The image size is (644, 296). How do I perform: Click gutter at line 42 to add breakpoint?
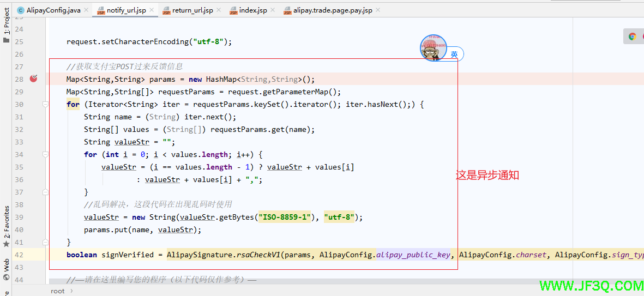(x=34, y=255)
